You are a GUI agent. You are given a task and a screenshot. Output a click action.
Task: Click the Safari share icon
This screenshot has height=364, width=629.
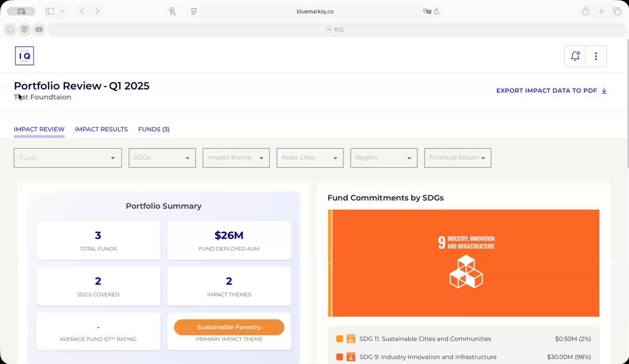coord(586,11)
